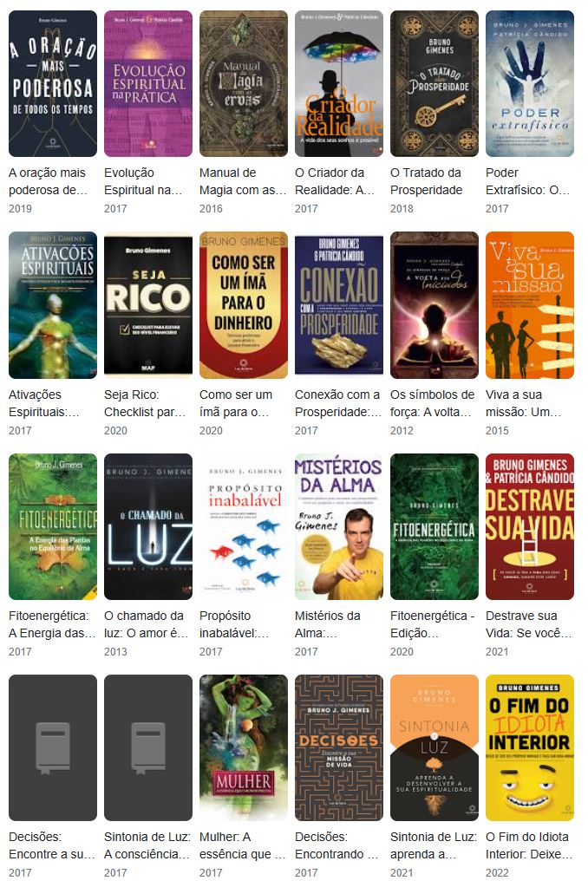
Task: Open the 'Poder Extrafísico' hand cover
Action: [530, 83]
